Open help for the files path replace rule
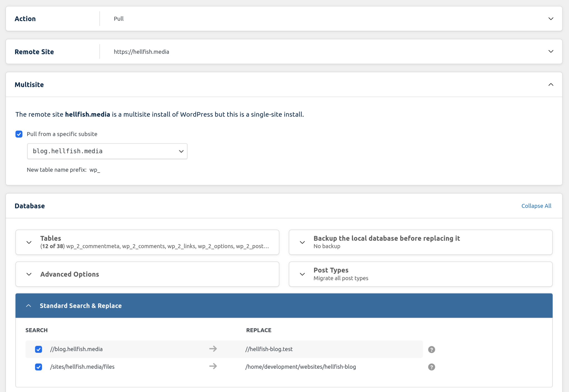 pyautogui.click(x=431, y=367)
